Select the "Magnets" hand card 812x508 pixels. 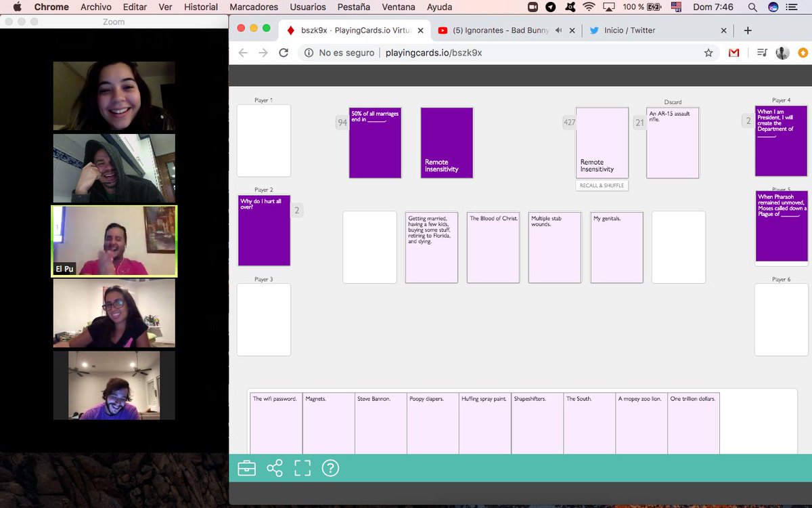coord(328,423)
